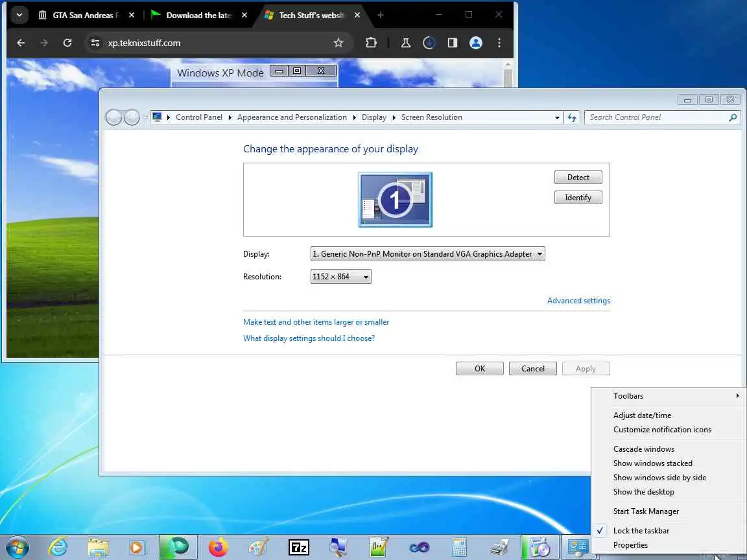This screenshot has height=560, width=747.
Task: Open the Notepad++ icon in taskbar
Action: tap(379, 548)
